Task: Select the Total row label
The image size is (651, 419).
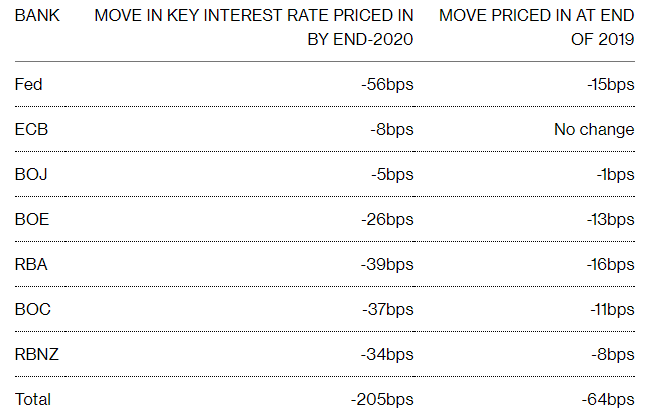Action: (x=32, y=399)
